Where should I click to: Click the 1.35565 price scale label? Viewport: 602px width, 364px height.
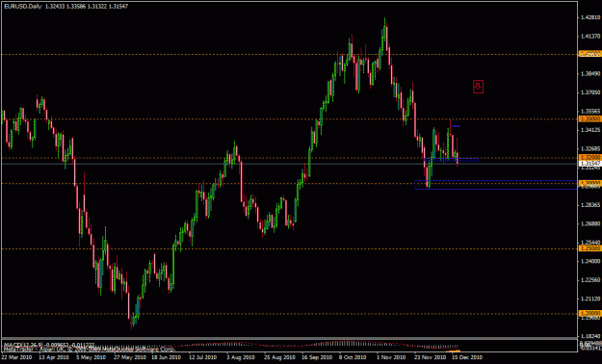tap(590, 112)
